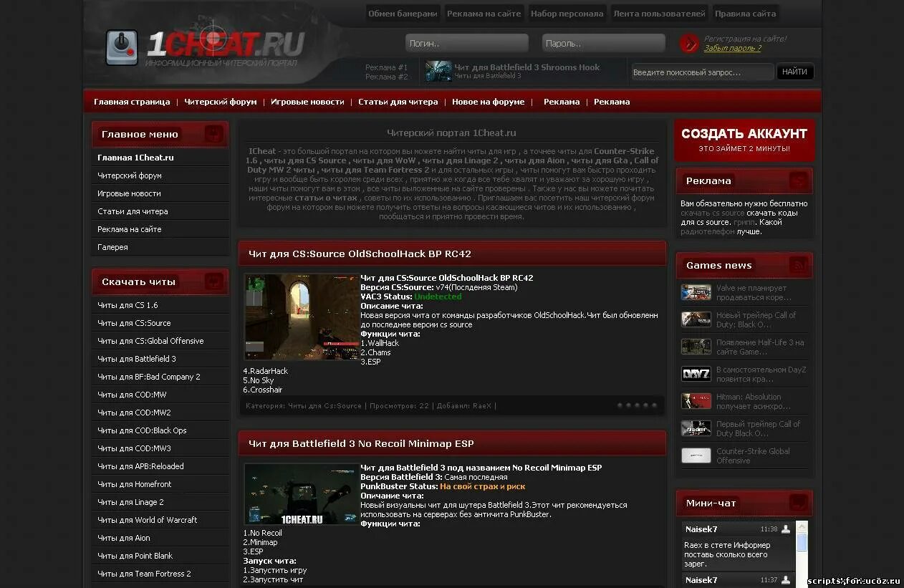Click thumbnail for Valve не планирует news
Image resolution: width=904 pixels, height=588 pixels.
[696, 292]
